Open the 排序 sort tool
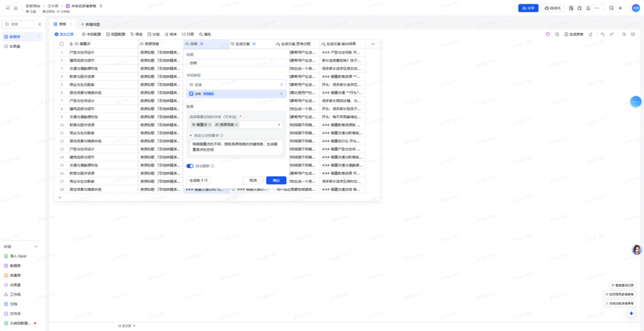Image resolution: width=644 pixels, height=331 pixels. tap(171, 35)
